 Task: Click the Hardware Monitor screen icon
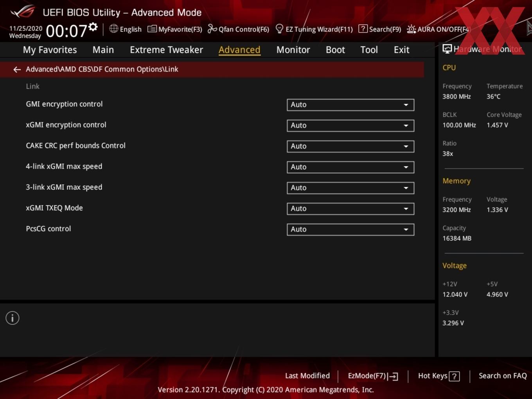(447, 49)
